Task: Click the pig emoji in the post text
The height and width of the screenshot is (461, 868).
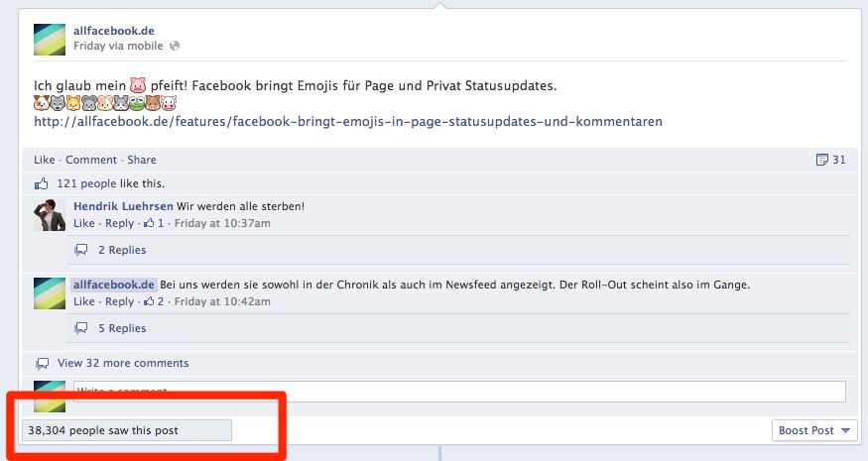Action: [138, 86]
